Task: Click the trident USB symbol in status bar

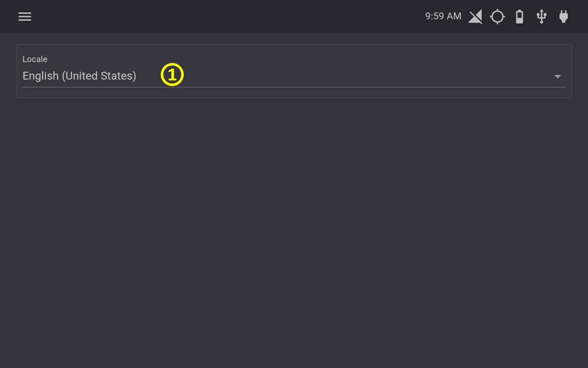Action: pyautogui.click(x=542, y=17)
